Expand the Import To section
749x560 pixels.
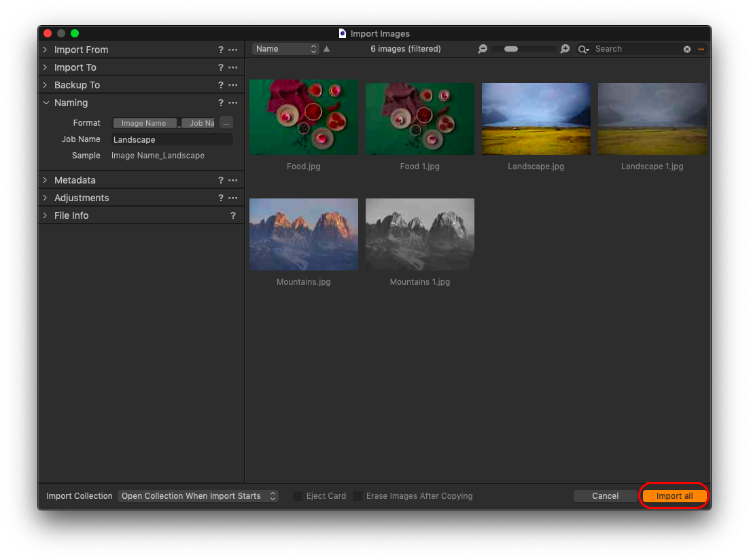46,67
